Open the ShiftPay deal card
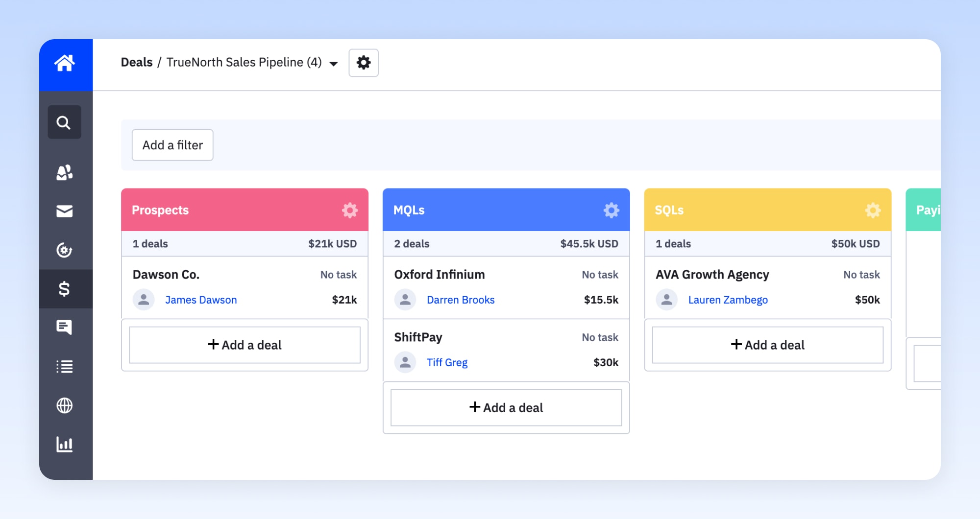The image size is (980, 519). click(506, 350)
